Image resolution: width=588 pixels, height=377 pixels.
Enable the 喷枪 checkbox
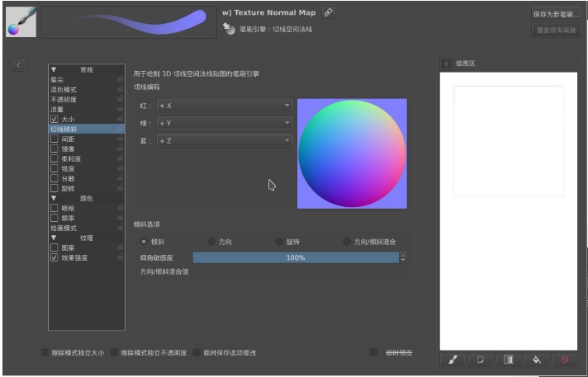pyautogui.click(x=55, y=208)
